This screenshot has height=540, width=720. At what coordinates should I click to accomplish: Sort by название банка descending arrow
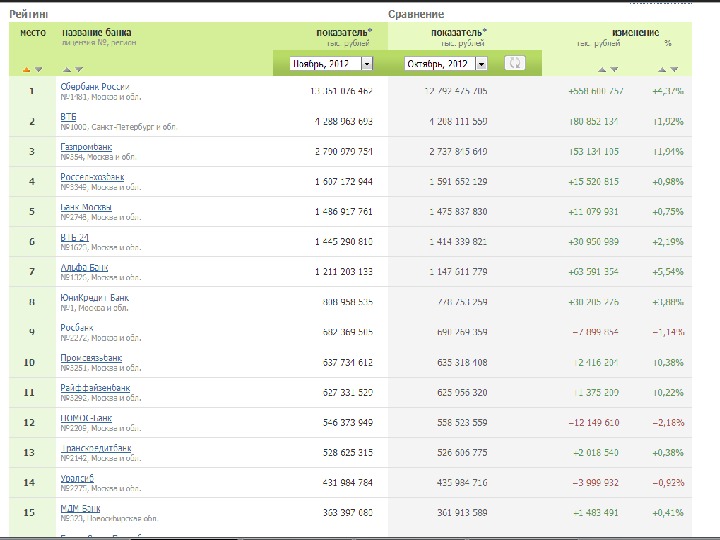(x=79, y=70)
